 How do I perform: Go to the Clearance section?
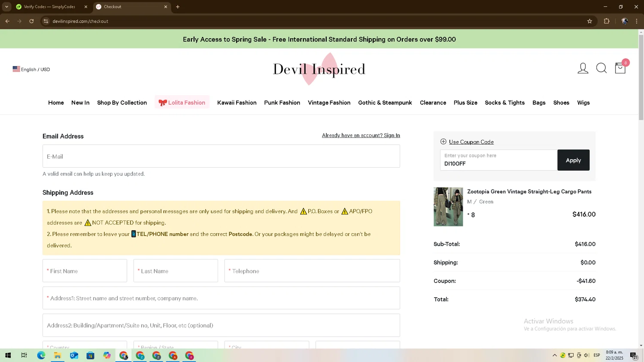[x=433, y=103]
